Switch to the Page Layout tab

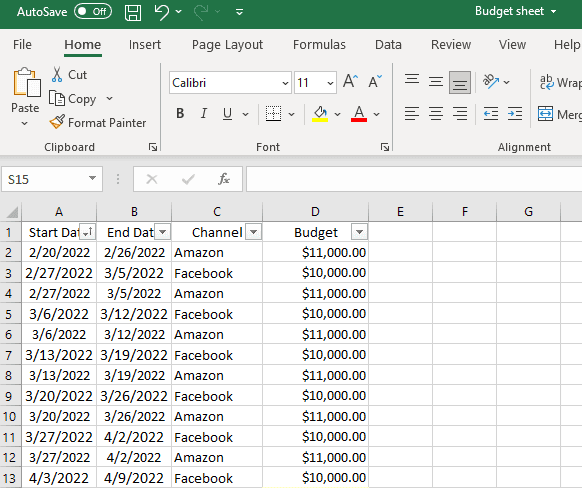click(x=227, y=45)
